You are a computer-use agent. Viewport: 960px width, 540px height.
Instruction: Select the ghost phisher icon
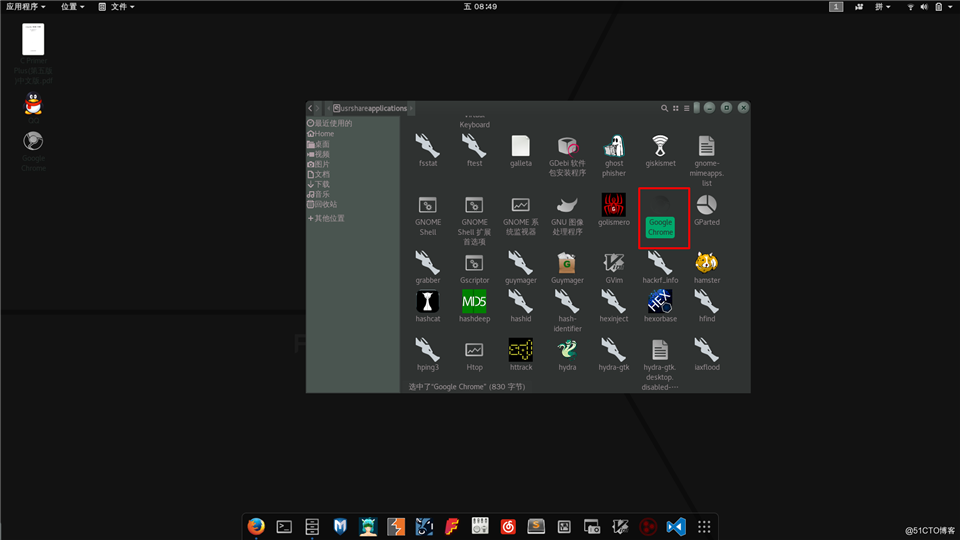click(613, 146)
